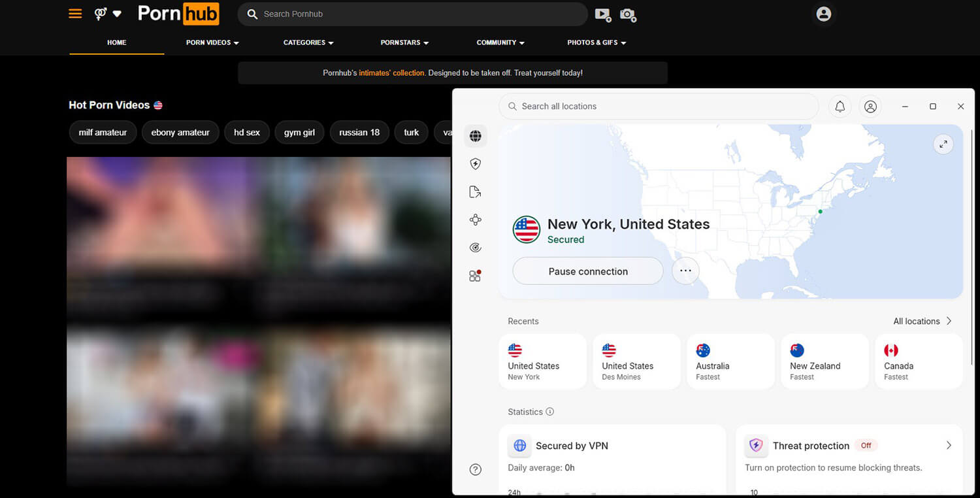This screenshot has height=498, width=980.
Task: Open the VPN globe locations icon in sidebar
Action: point(476,136)
